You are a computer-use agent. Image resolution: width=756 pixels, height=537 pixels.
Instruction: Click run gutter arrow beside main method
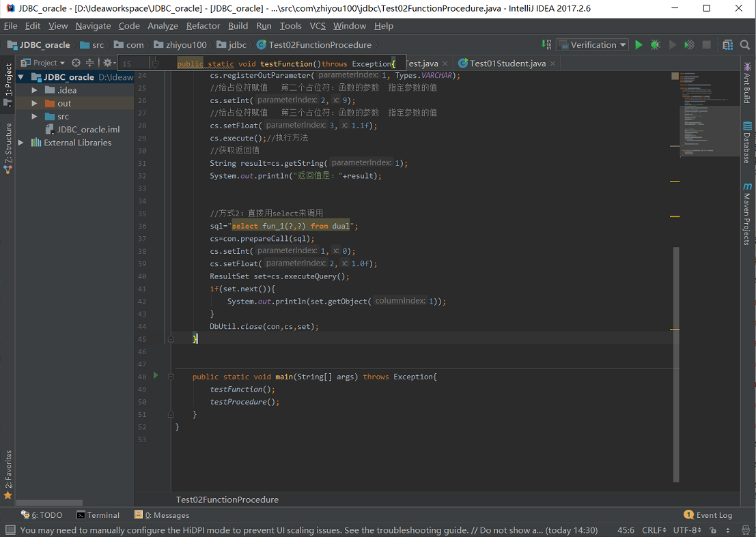(155, 375)
